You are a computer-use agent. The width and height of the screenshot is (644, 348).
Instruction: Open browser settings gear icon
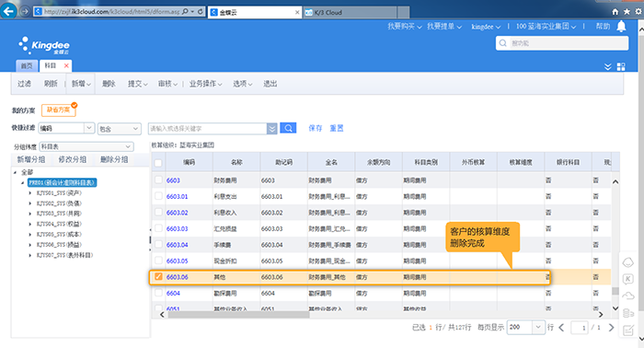pos(638,12)
